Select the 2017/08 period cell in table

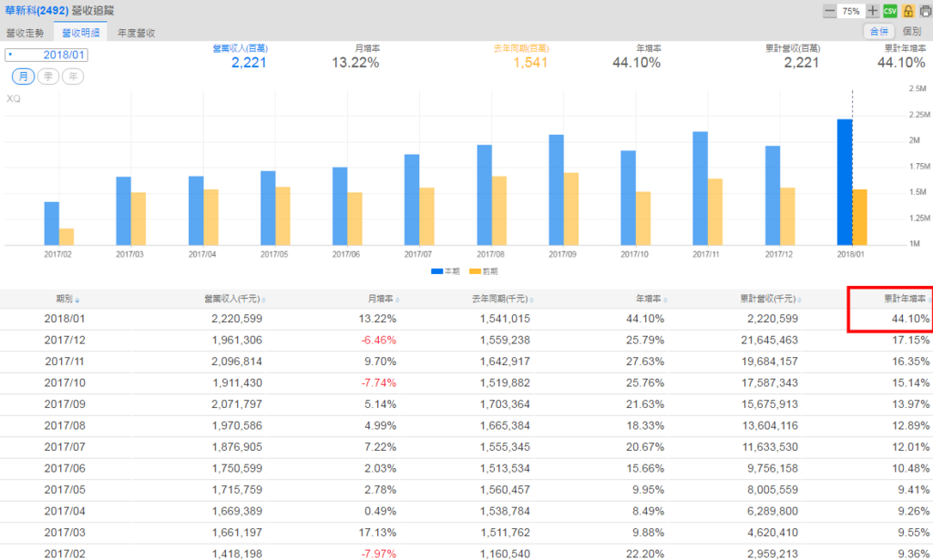[65, 425]
